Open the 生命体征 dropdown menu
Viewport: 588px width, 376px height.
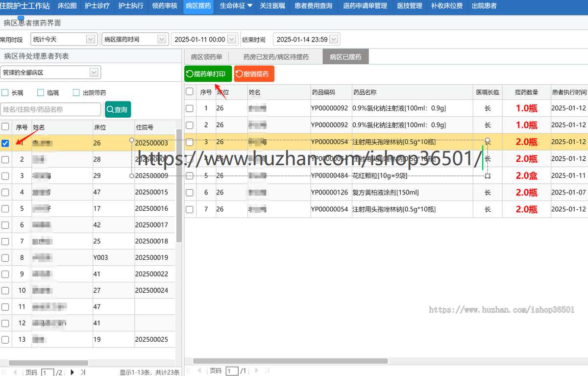pyautogui.click(x=236, y=6)
